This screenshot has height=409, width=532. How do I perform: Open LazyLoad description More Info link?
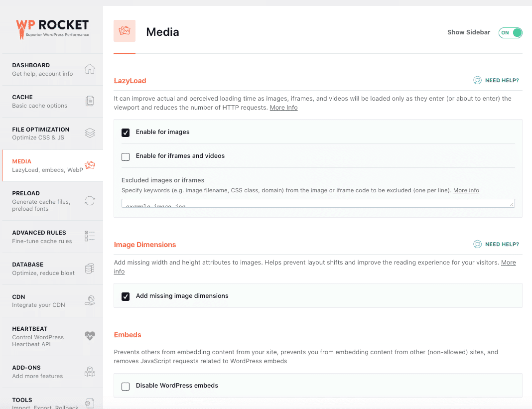pos(283,108)
